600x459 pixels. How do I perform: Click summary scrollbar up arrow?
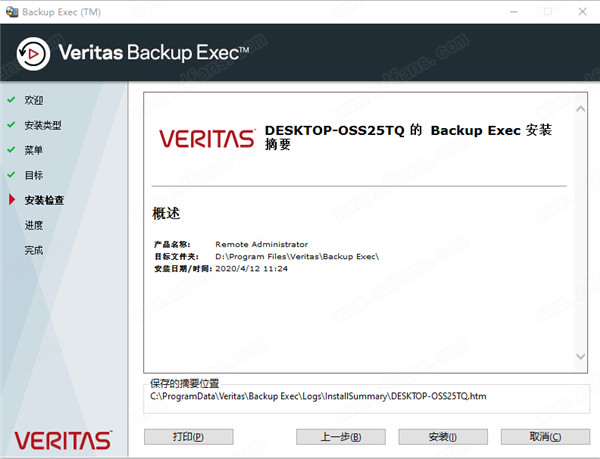[x=580, y=109]
